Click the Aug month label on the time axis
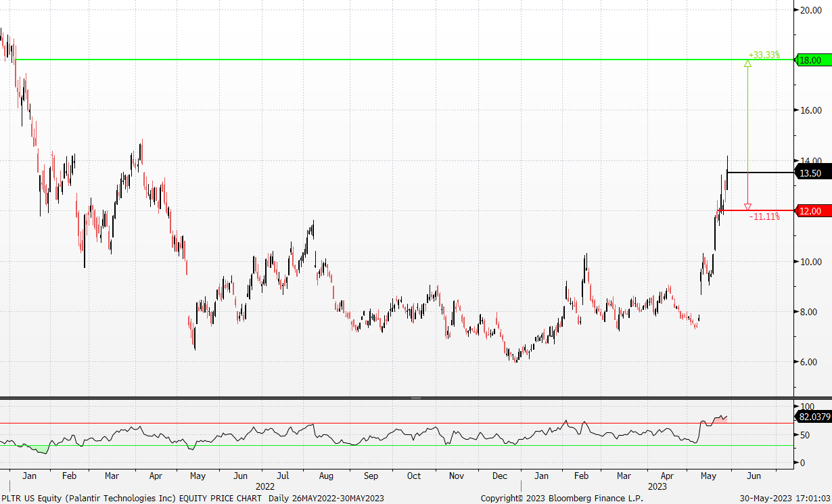 point(327,476)
